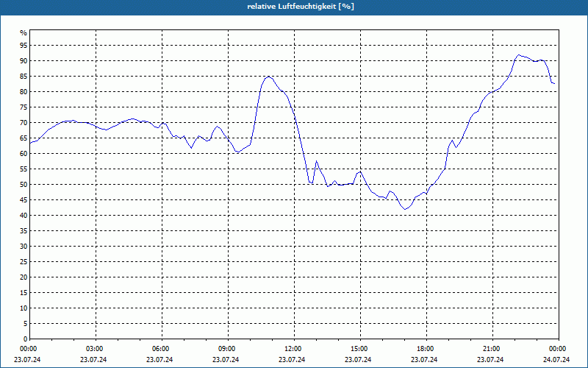Click the y-axis value 45
588x368 pixels.
tap(24, 200)
